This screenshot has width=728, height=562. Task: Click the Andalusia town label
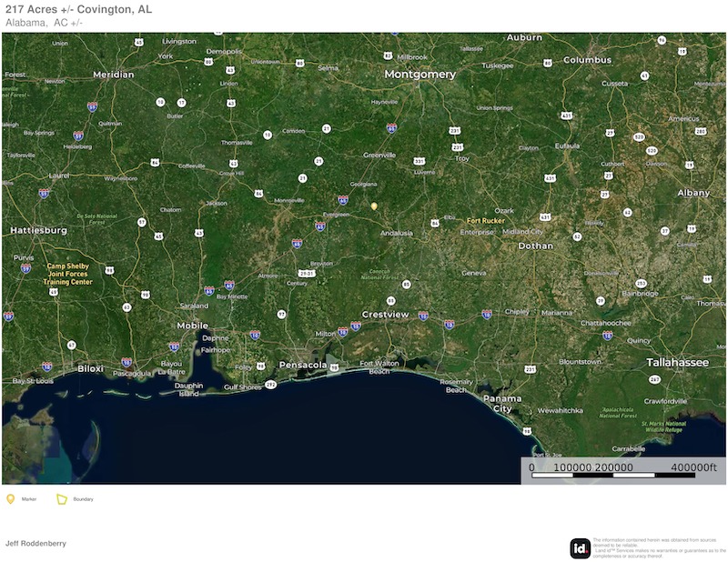tap(396, 233)
